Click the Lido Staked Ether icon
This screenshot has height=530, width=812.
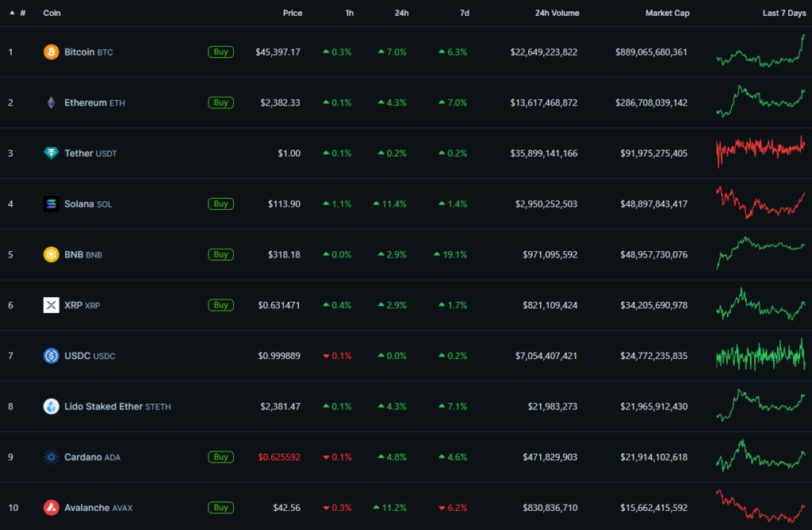[49, 406]
